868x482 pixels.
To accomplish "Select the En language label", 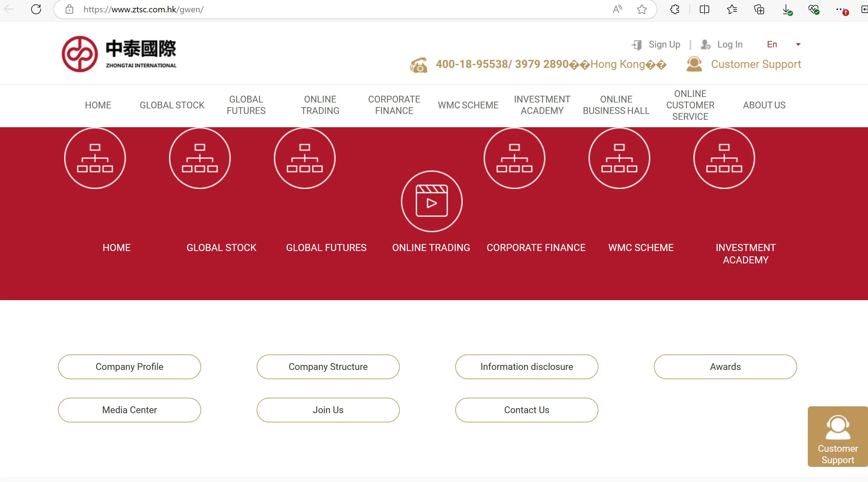I will [772, 44].
